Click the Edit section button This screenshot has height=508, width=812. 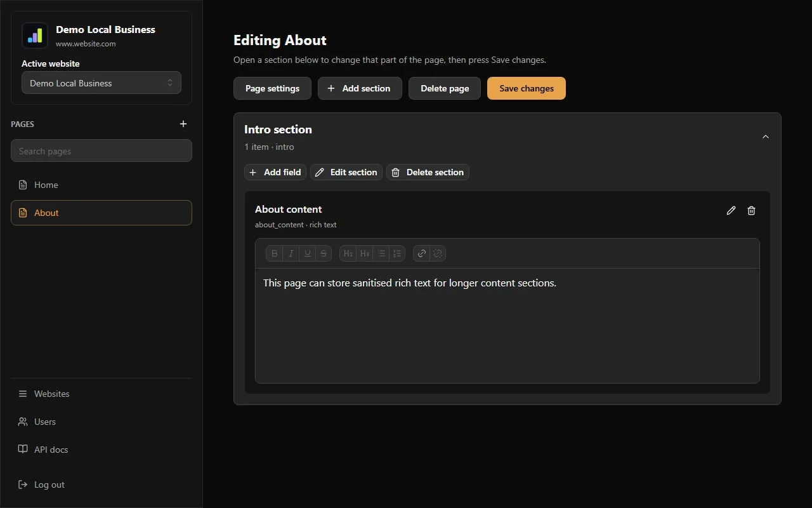point(346,172)
